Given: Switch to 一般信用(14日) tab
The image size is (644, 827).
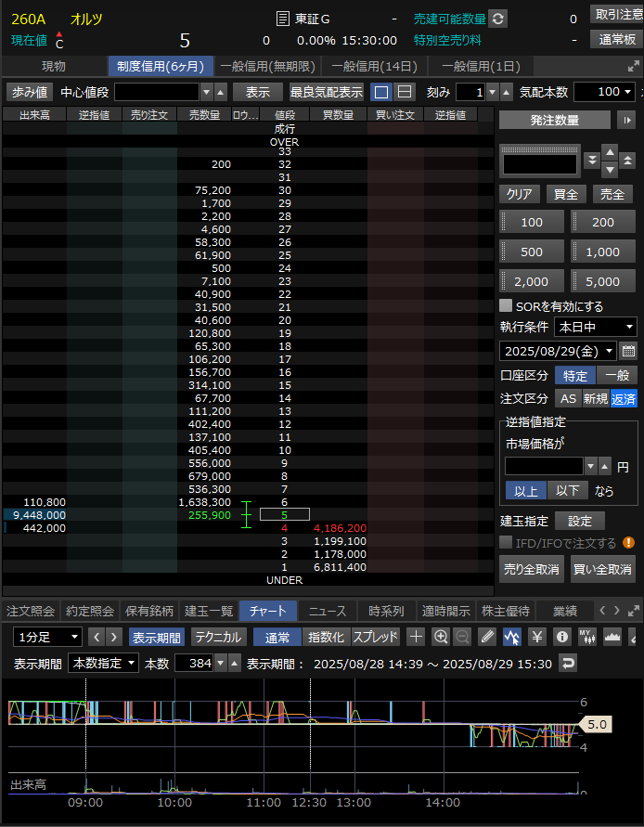Looking at the screenshot, I should tap(375, 67).
